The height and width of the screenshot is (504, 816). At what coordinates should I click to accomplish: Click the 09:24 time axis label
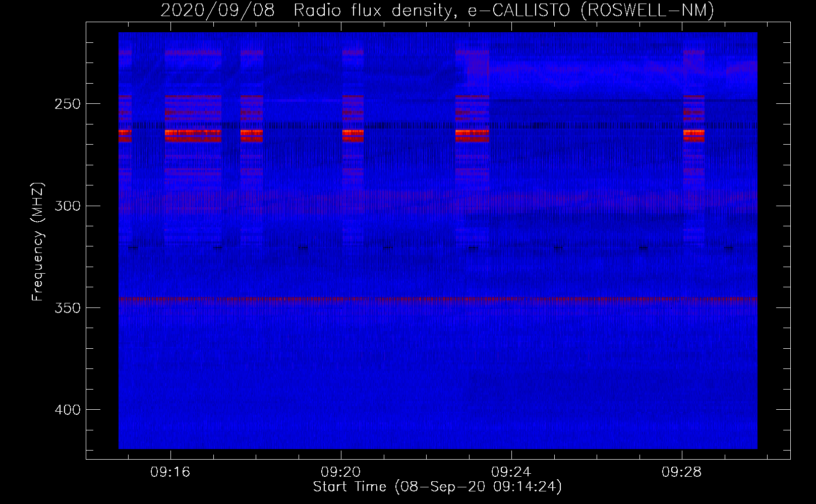(x=511, y=472)
